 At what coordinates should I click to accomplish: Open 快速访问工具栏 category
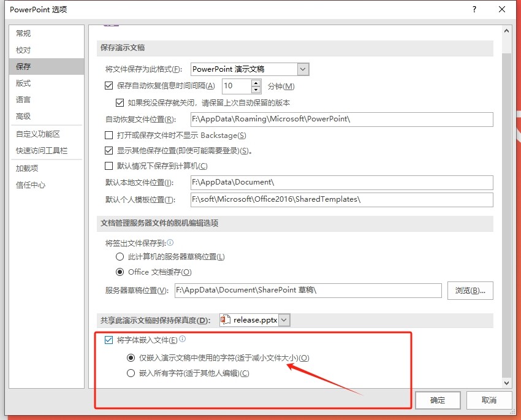pyautogui.click(x=47, y=150)
